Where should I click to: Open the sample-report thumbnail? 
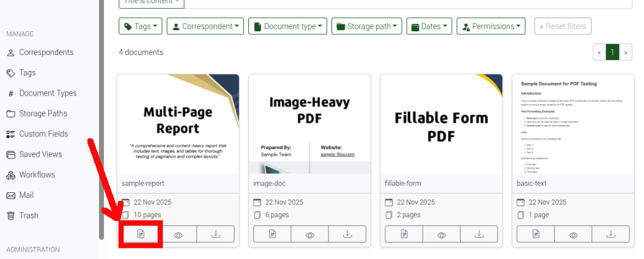click(178, 124)
